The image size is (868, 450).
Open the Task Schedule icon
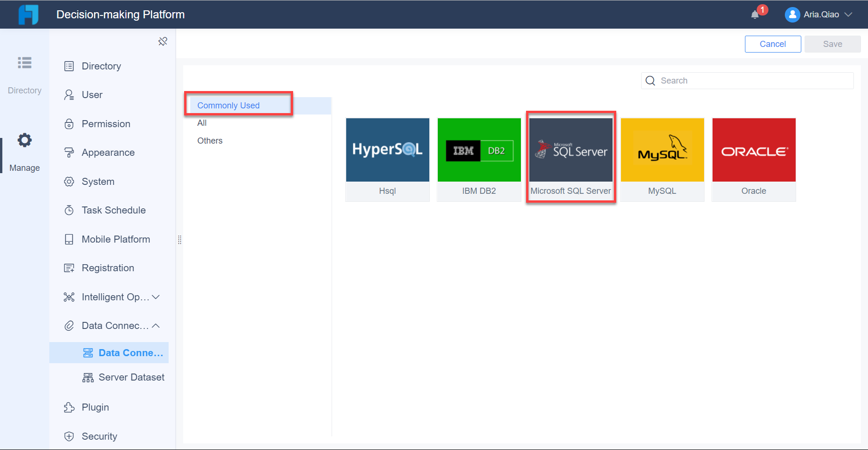point(69,210)
